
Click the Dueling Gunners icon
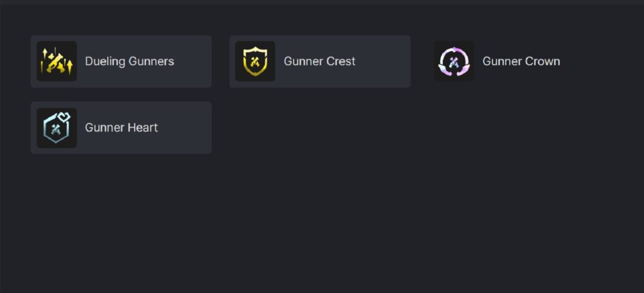57,62
